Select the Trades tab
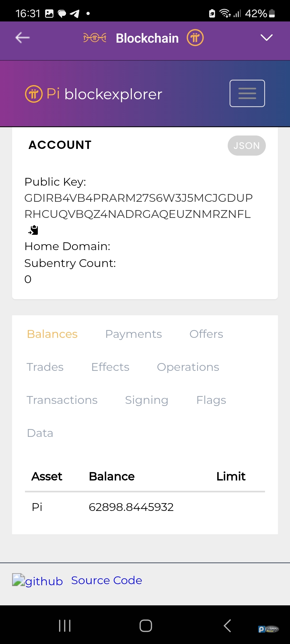290x644 pixels. pyautogui.click(x=45, y=367)
